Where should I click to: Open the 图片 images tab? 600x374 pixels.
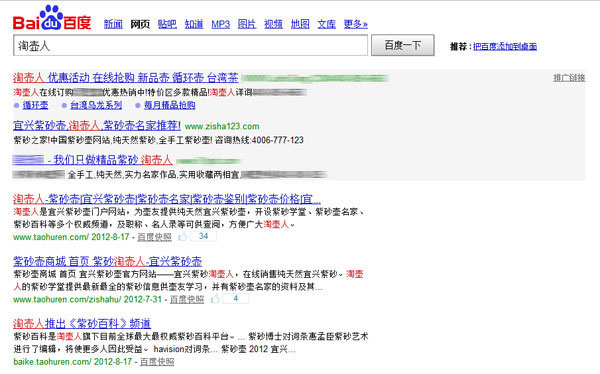247,24
